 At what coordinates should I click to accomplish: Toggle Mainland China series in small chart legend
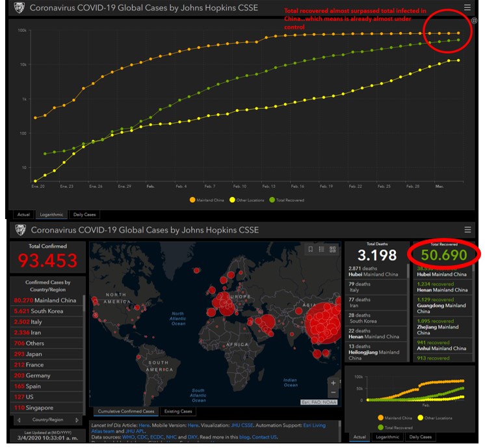click(395, 418)
